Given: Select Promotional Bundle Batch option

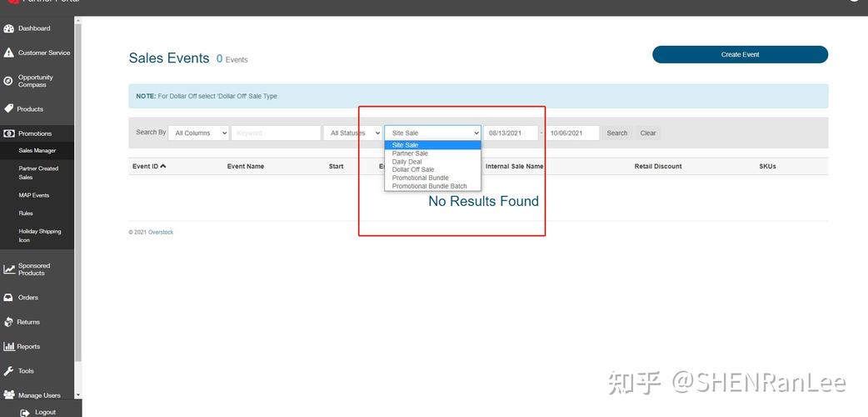Looking at the screenshot, I should (433, 186).
